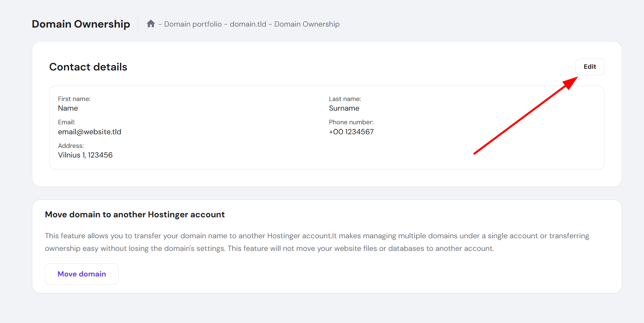The width and height of the screenshot is (644, 323).
Task: Go to the domain.tld breadcrumb link
Action: pyautogui.click(x=248, y=24)
